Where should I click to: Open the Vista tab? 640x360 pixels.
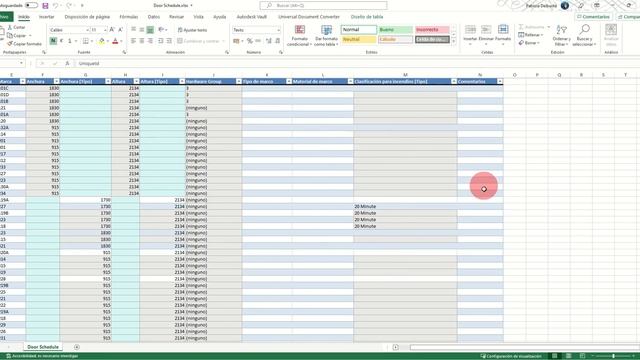[x=198, y=17]
